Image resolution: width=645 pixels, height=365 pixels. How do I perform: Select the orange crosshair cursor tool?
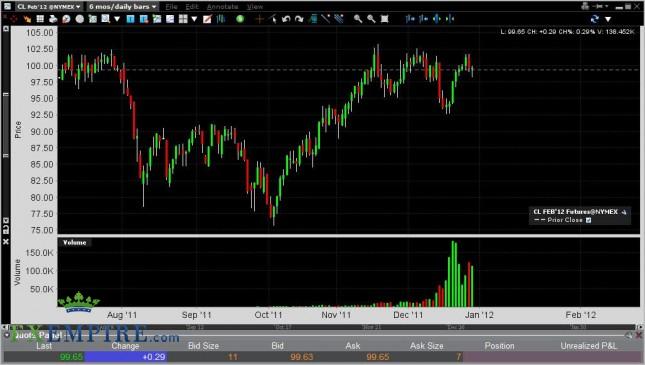tap(259, 19)
